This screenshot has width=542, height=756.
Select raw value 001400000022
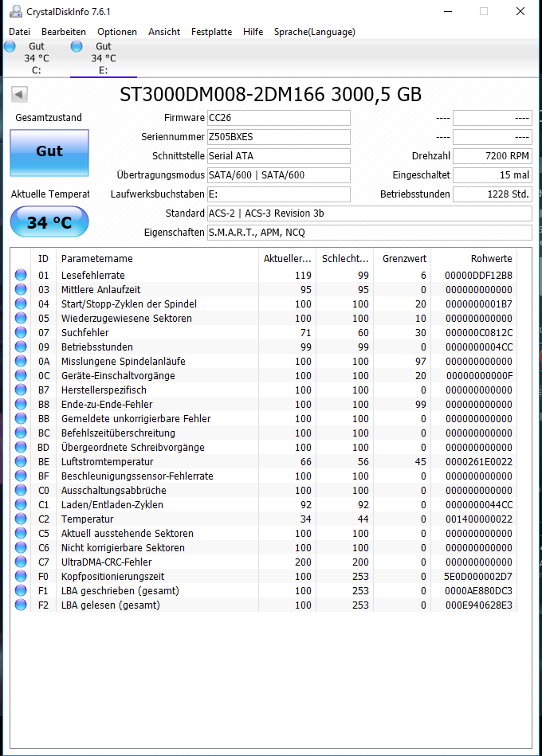pos(478,519)
